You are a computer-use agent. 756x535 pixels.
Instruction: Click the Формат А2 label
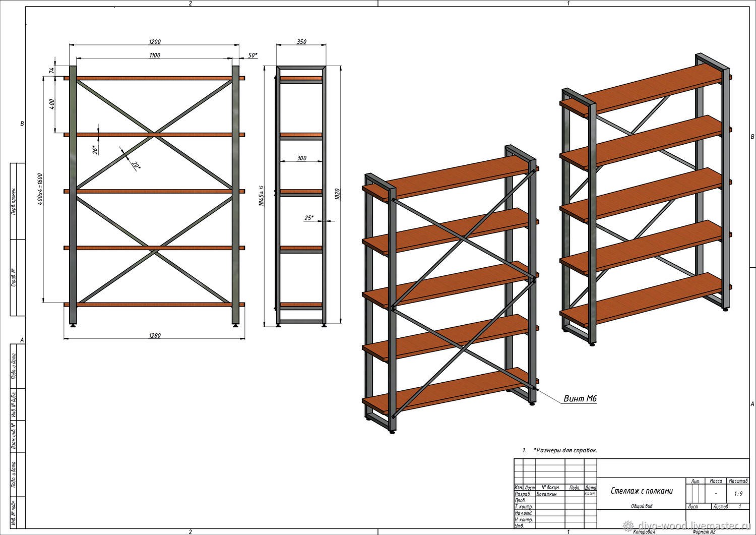(x=704, y=532)
